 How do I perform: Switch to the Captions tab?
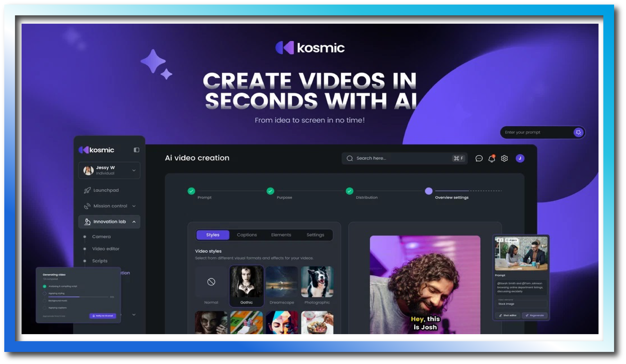coord(247,235)
